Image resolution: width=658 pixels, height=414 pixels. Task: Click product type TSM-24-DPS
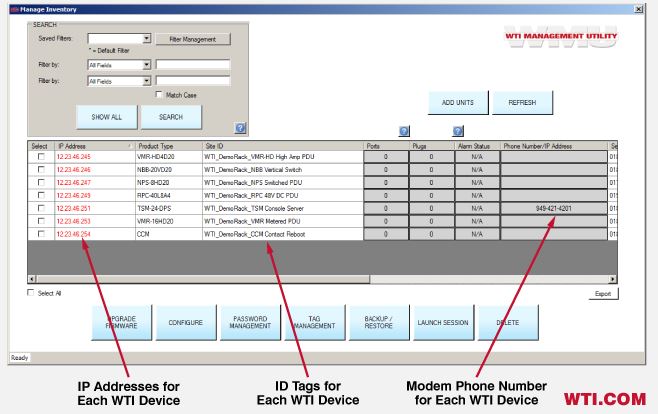click(154, 208)
